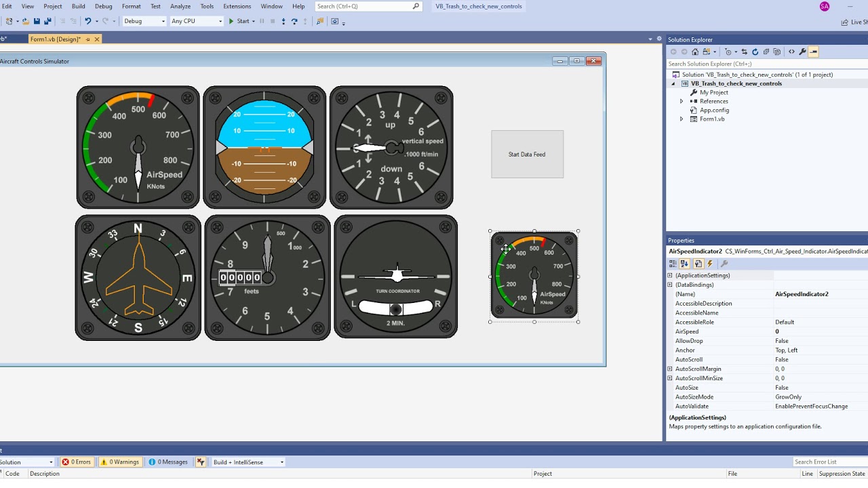
Task: Click the Open File folder toolbar icon
Action: pyautogui.click(x=26, y=21)
